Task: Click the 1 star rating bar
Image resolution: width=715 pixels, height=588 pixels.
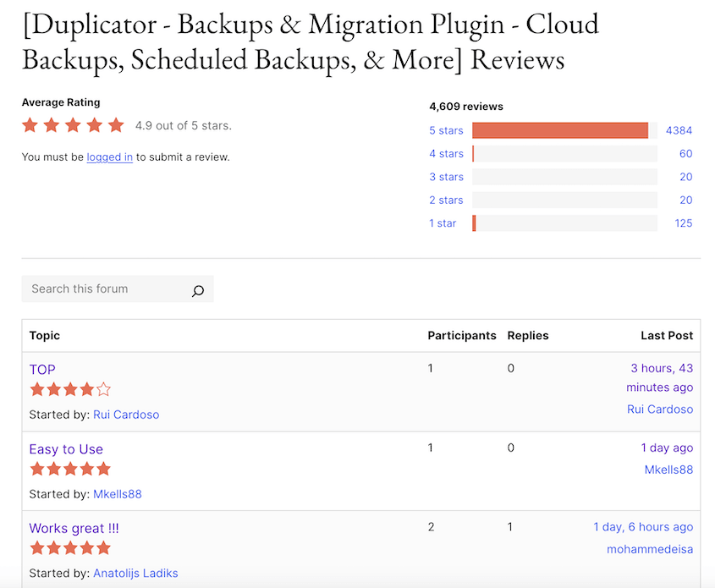Action: pyautogui.click(x=564, y=223)
